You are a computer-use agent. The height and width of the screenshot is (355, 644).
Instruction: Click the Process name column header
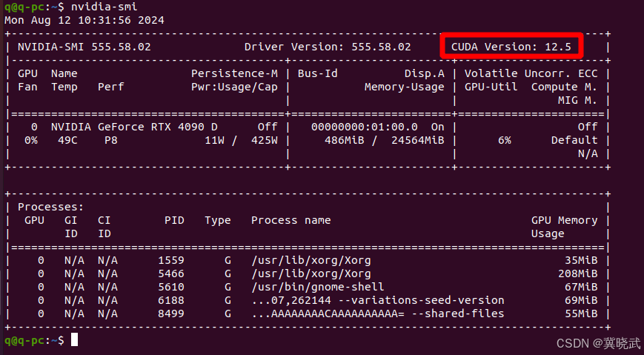pyautogui.click(x=291, y=221)
